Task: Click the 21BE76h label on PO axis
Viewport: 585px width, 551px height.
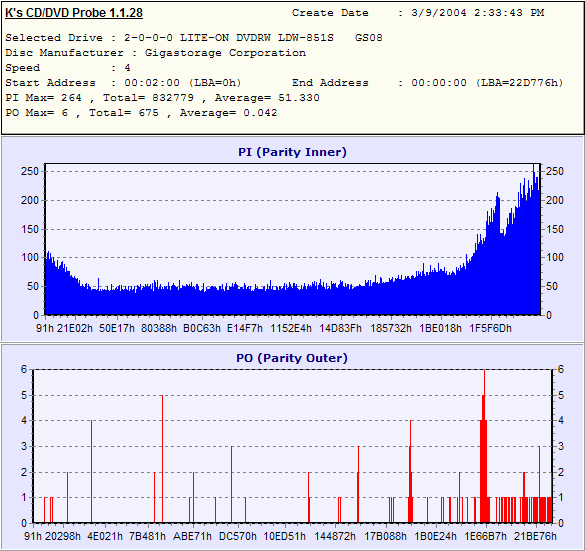Action: 535,536
